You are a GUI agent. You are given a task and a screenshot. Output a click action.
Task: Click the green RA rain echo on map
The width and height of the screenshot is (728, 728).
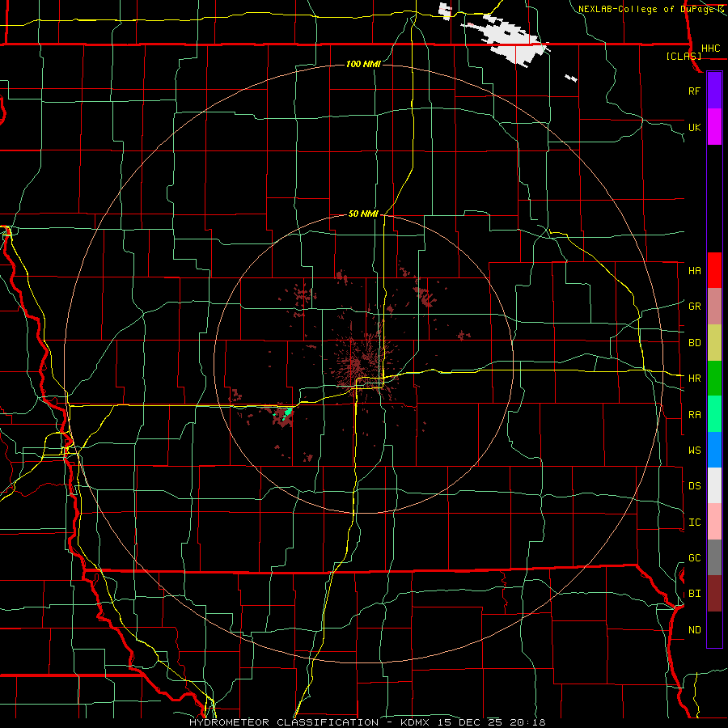pos(287,412)
